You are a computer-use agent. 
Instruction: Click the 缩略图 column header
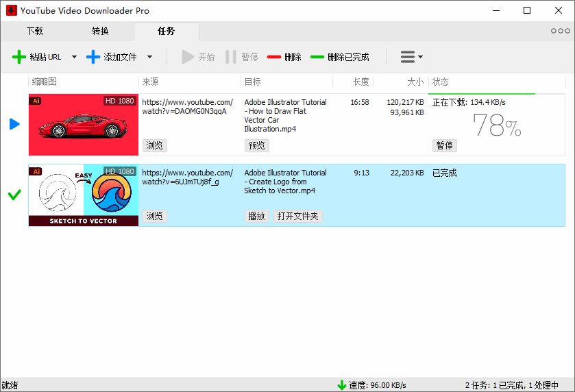(45, 82)
